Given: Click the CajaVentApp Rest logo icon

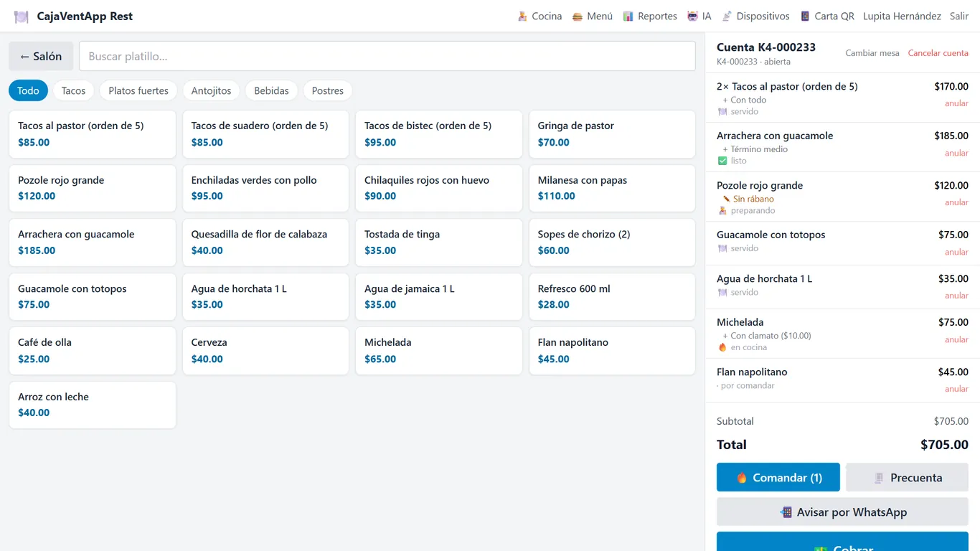Looking at the screenshot, I should (x=22, y=17).
